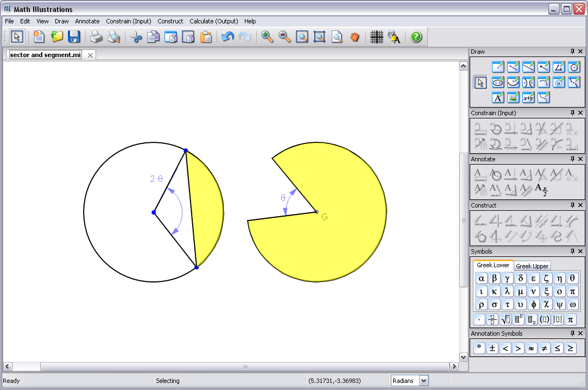Click the Undo arrow in toolbar
This screenshot has width=588, height=390.
(x=227, y=37)
